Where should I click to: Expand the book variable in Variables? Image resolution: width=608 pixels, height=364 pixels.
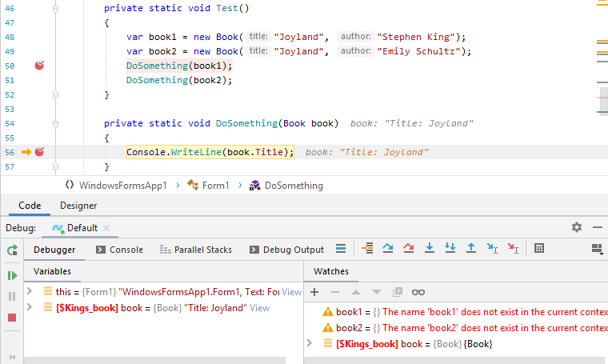(30, 307)
